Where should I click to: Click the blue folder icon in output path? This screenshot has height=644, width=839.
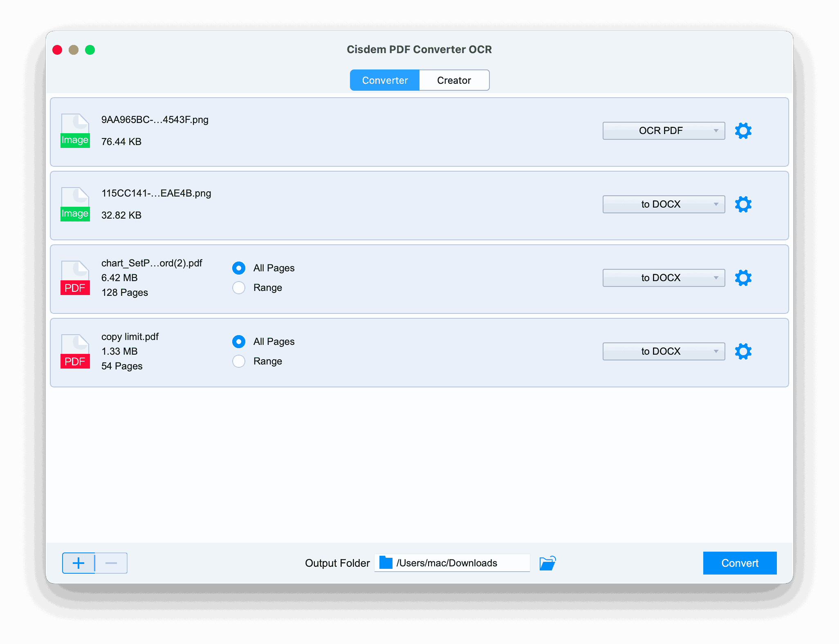pos(386,563)
